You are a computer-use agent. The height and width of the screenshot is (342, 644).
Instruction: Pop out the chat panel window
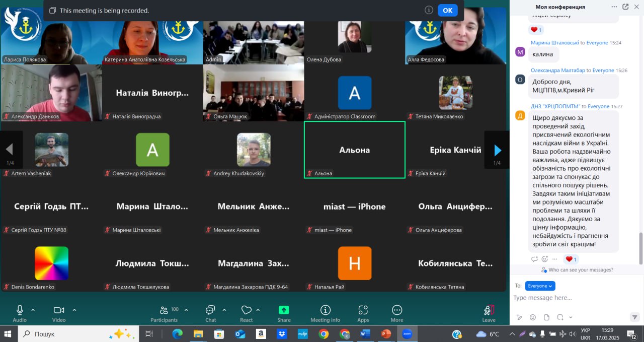(625, 7)
